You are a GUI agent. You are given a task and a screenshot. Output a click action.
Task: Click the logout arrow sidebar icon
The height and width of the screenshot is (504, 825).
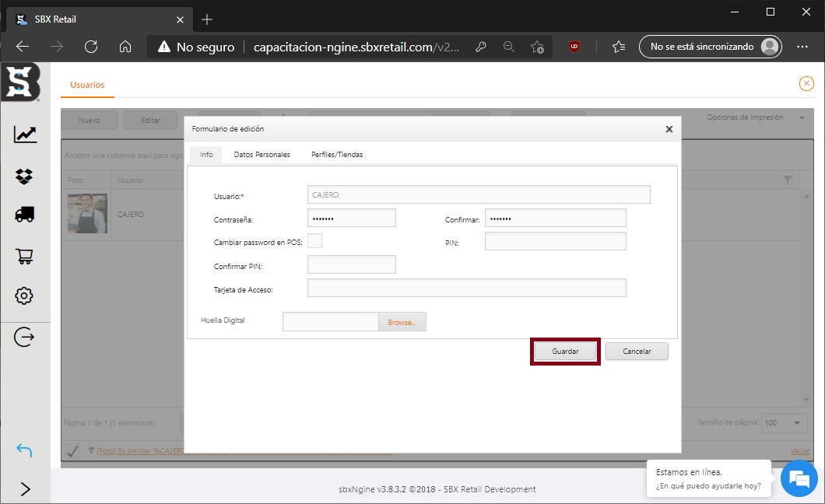(x=24, y=337)
